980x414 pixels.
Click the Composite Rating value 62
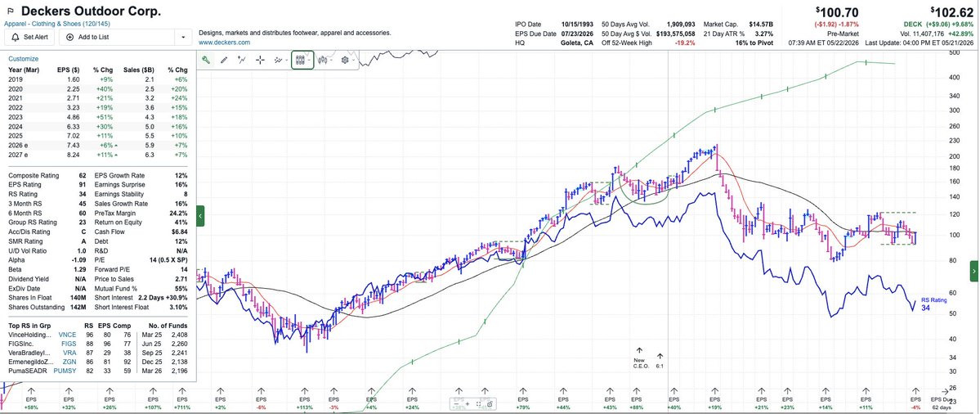(83, 176)
